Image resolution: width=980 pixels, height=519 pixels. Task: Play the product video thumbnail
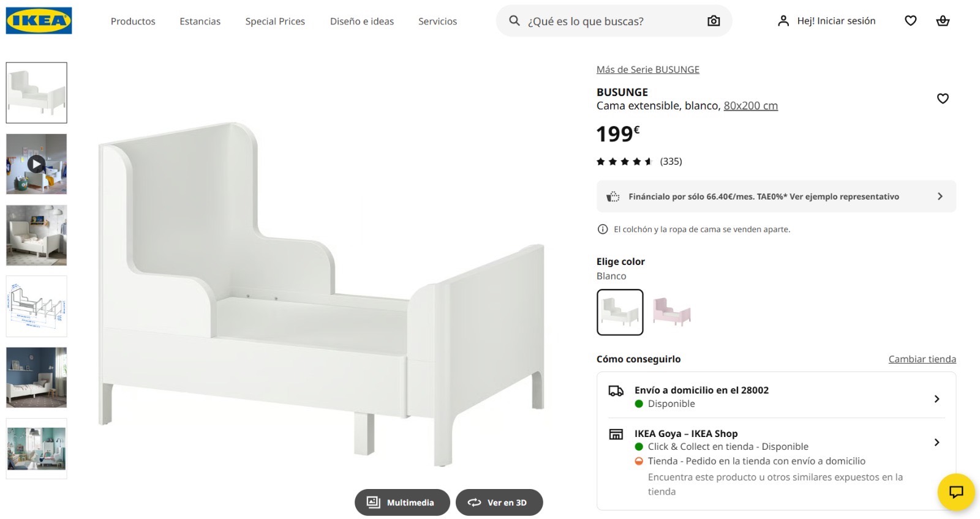point(37,164)
